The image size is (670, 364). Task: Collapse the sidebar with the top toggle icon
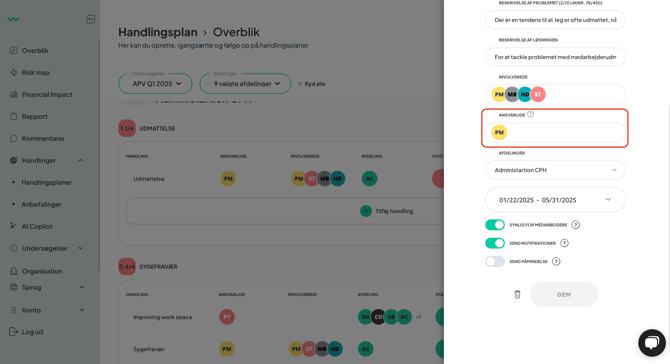pyautogui.click(x=91, y=19)
